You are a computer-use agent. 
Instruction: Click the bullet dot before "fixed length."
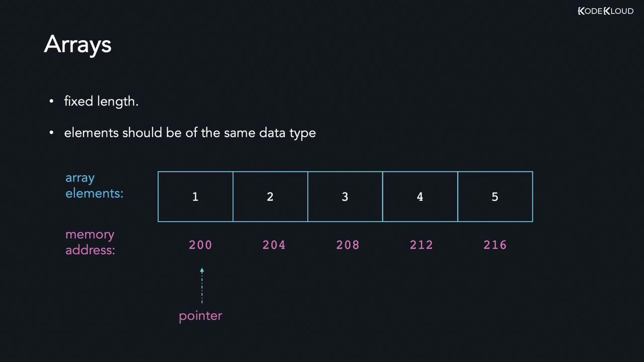point(51,102)
